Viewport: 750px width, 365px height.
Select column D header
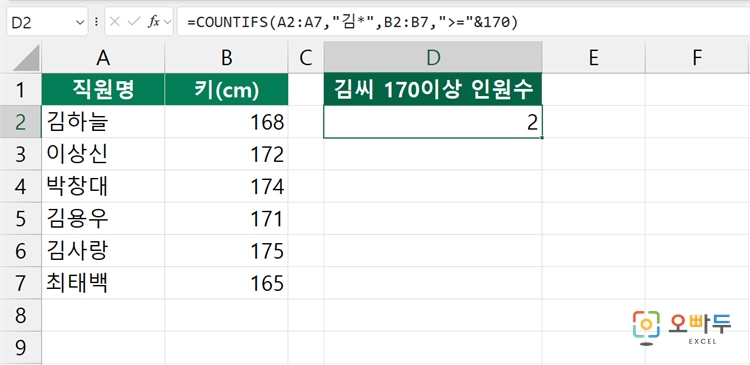[433, 58]
